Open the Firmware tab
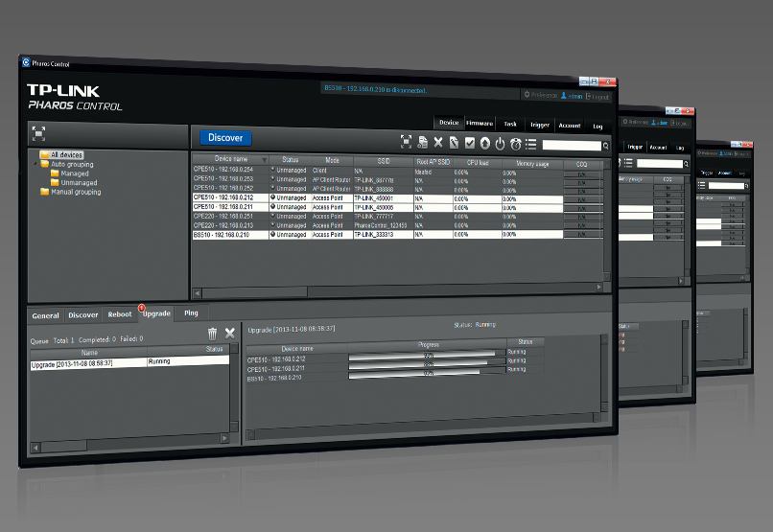Viewport: 773px width, 532px height. [x=480, y=123]
